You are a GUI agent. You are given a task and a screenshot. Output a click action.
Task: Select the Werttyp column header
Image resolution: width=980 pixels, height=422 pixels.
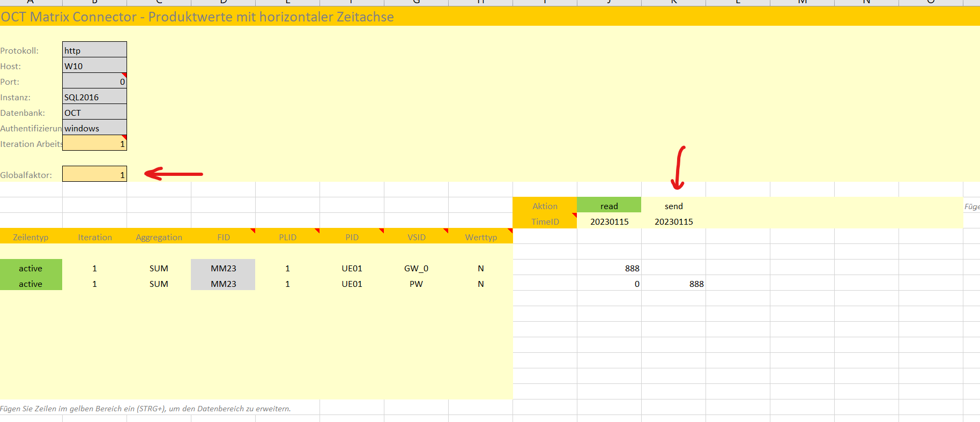click(x=481, y=237)
